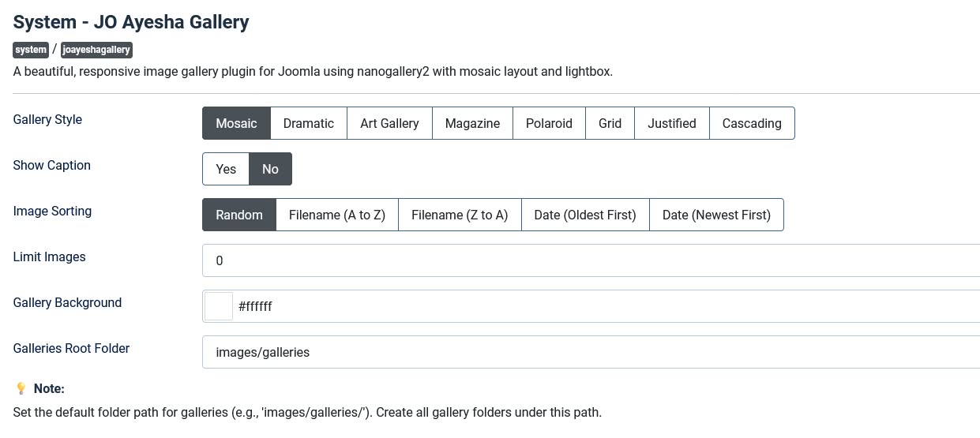Sort images by Filename (Z to A)
Image resolution: width=980 pixels, height=438 pixels.
pyautogui.click(x=460, y=215)
